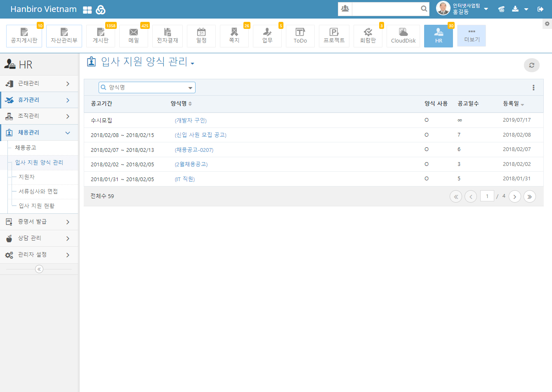This screenshot has width=552, height=392.
Task: Open dropdown arrow next to download icon
Action: click(x=526, y=9)
